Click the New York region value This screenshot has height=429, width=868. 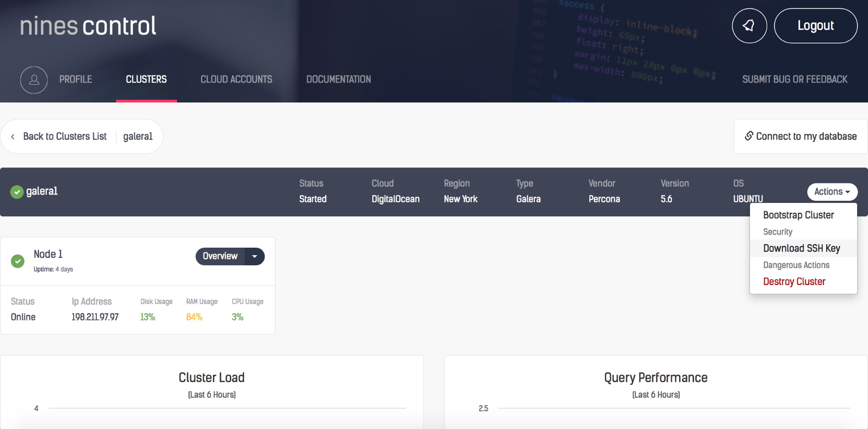[461, 199]
